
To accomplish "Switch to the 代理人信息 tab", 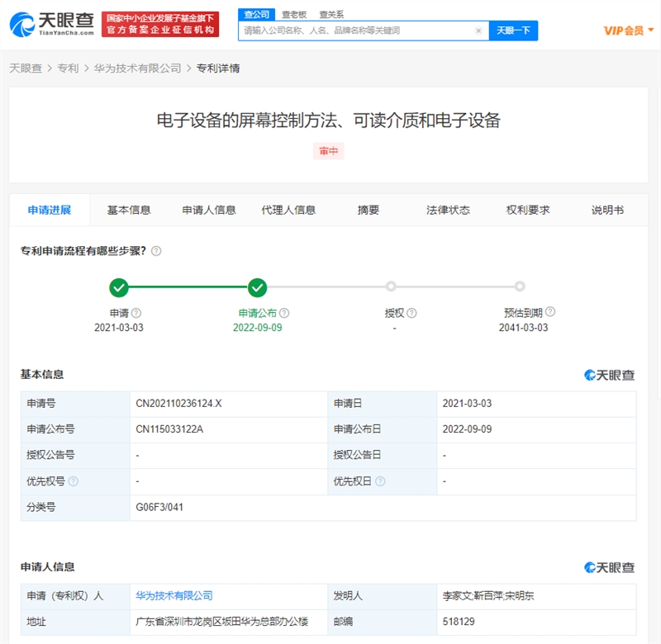I will coord(288,210).
